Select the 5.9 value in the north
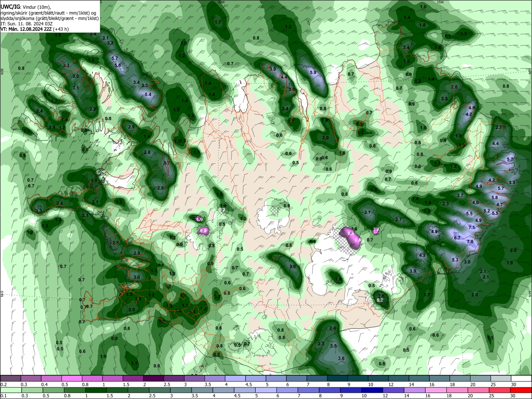Viewport: 532px width, 399px height. (x=313, y=72)
